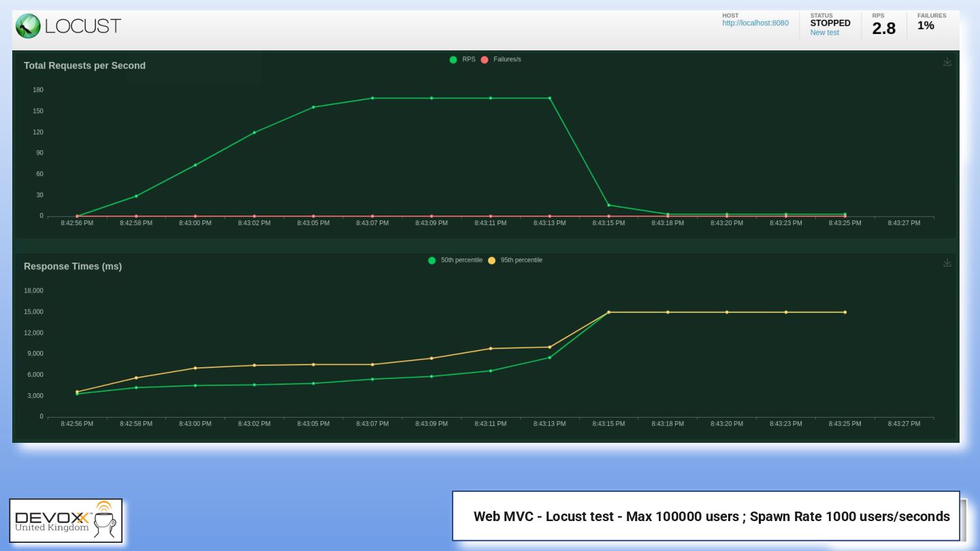
Task: Click the 180 y-axis label
Action: 38,90
